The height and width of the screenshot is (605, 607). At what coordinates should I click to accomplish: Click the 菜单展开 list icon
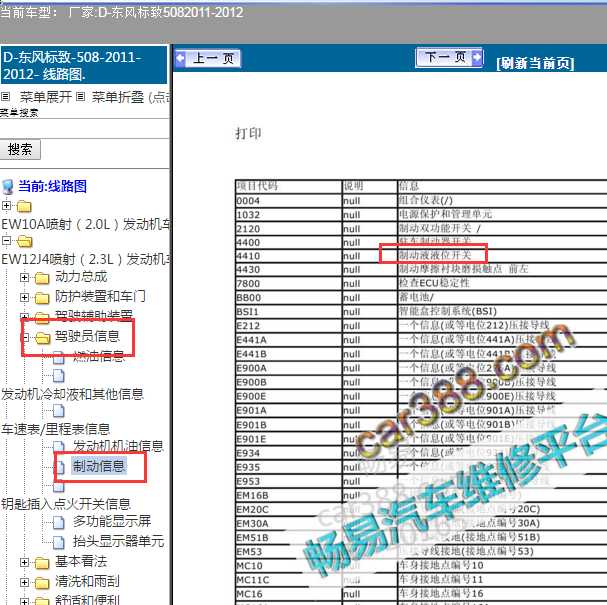pos(5,96)
